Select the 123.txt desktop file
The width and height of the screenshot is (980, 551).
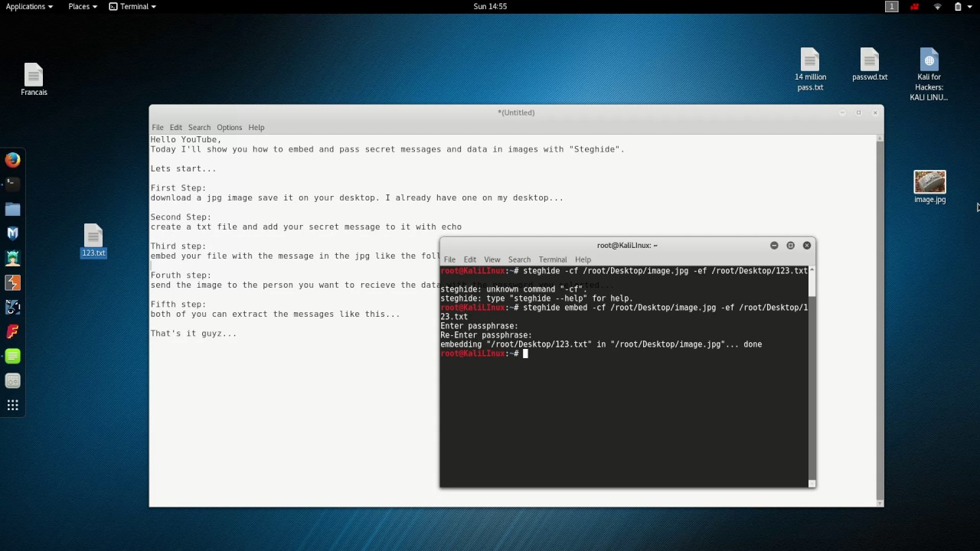(x=93, y=240)
